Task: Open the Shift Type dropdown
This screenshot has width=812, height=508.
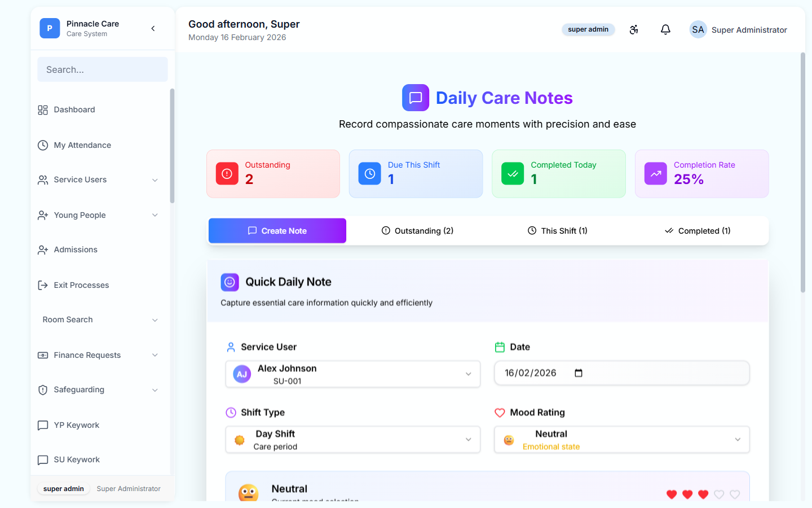Action: pyautogui.click(x=352, y=440)
